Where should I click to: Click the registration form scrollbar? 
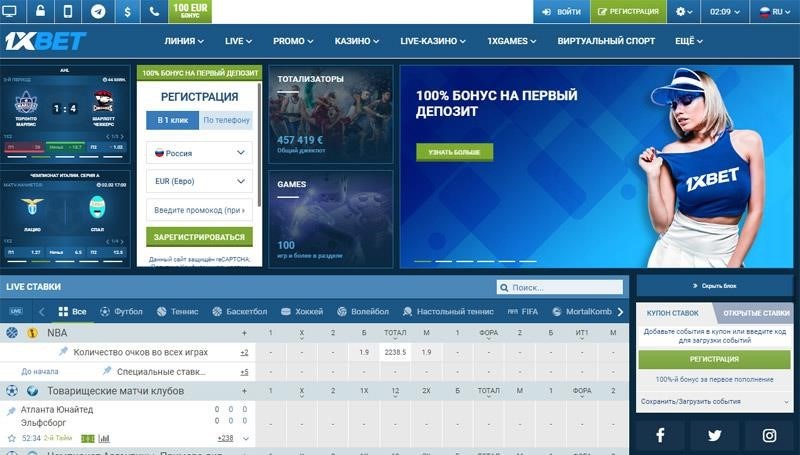pyautogui.click(x=259, y=145)
